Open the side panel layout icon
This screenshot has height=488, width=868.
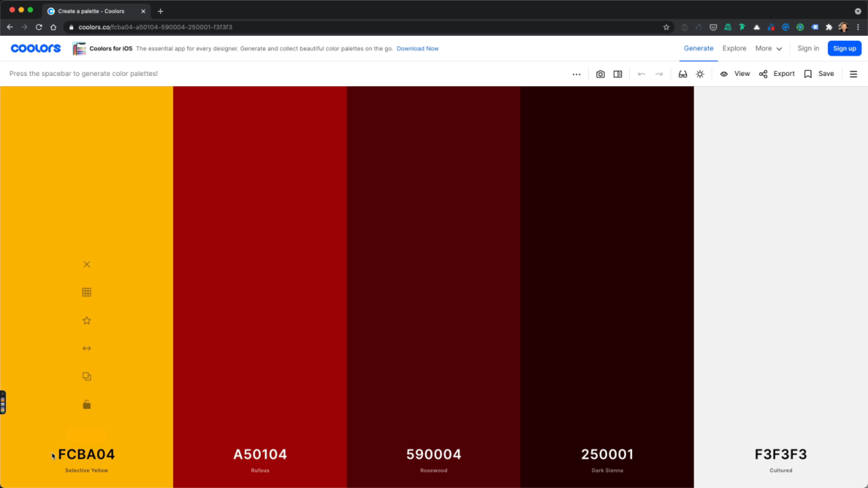click(x=618, y=74)
